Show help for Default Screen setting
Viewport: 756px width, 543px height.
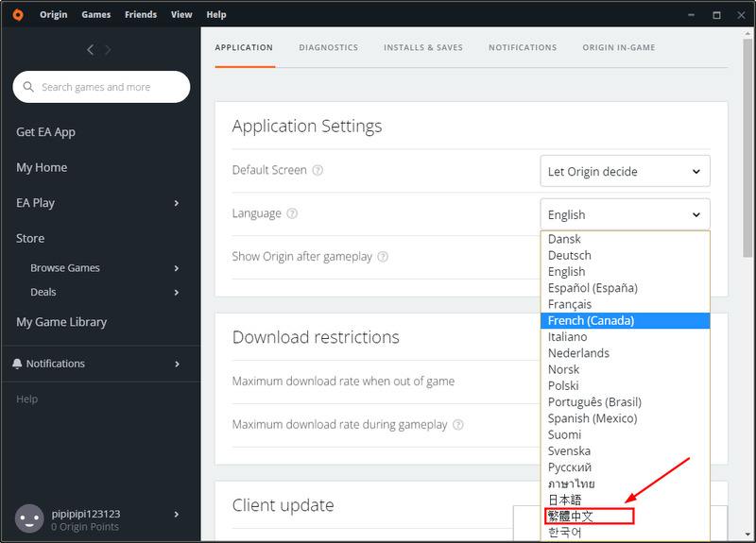(x=318, y=170)
